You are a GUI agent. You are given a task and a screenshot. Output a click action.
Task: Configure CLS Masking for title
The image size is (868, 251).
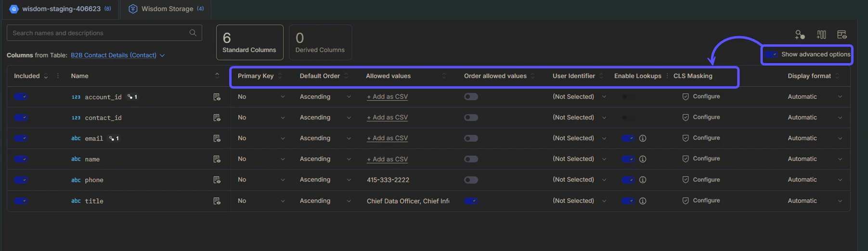click(701, 201)
